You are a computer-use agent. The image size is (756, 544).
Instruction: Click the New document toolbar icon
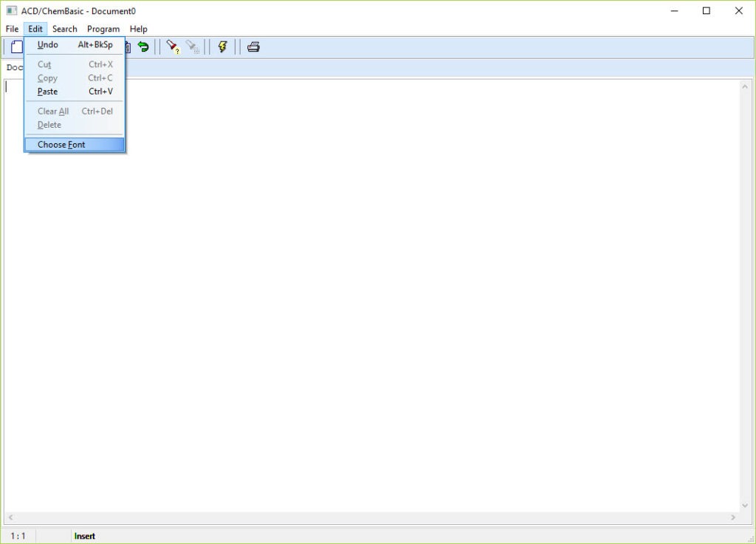pos(17,47)
